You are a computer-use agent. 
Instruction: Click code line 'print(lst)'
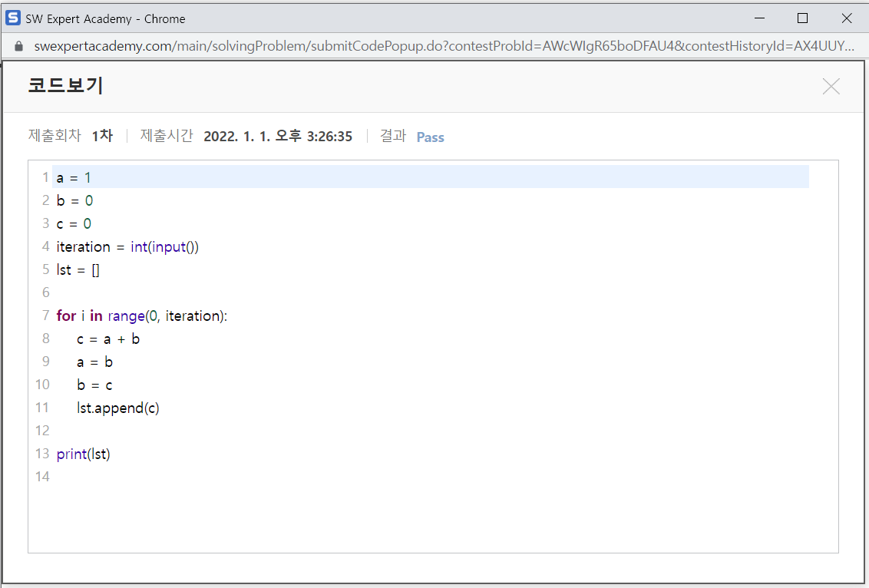pos(83,454)
